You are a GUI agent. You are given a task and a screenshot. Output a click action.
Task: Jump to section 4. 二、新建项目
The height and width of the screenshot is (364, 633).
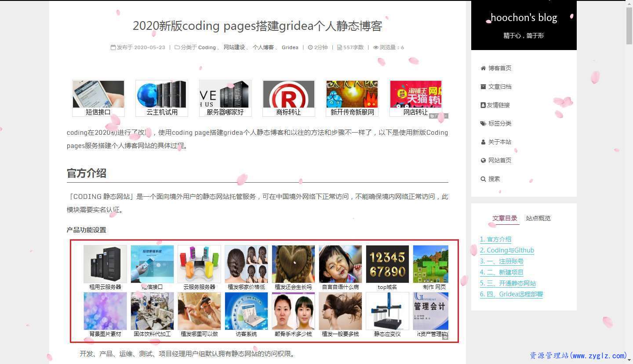[x=502, y=272]
